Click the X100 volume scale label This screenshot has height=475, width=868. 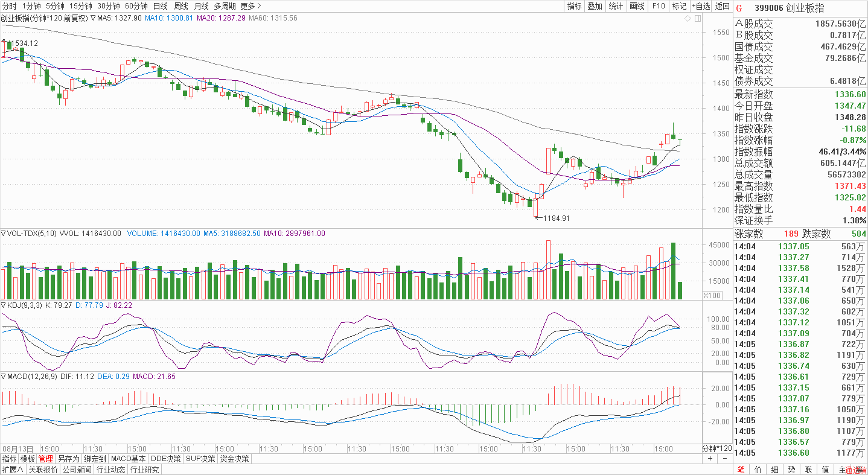point(712,295)
